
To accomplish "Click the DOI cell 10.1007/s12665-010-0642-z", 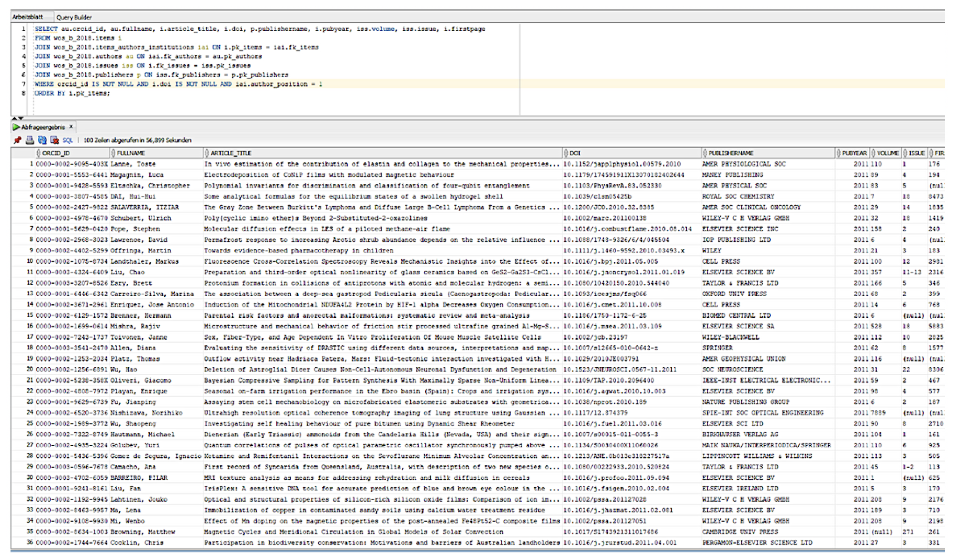I will (x=610, y=348).
